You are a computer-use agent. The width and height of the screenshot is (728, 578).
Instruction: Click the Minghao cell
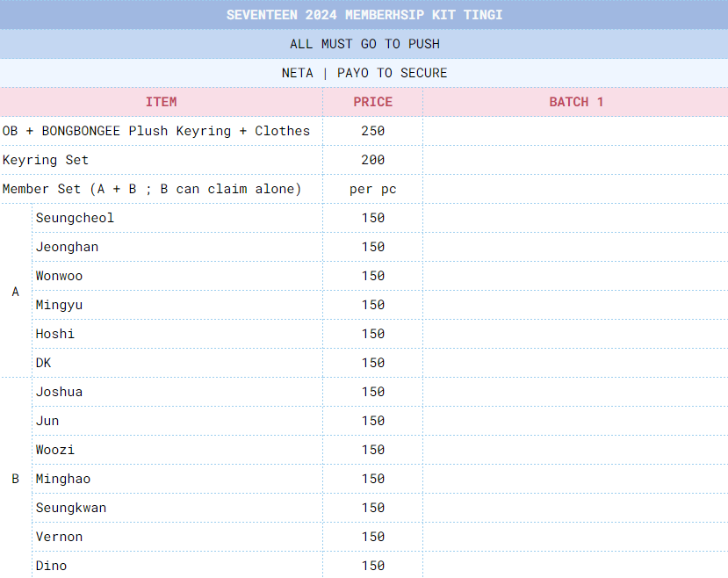pyautogui.click(x=177, y=479)
